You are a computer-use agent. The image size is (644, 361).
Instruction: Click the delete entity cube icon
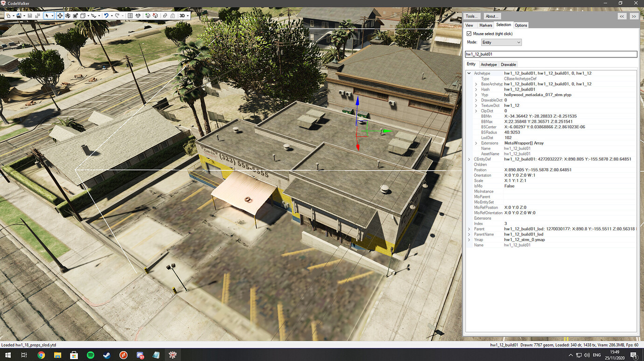(x=155, y=15)
